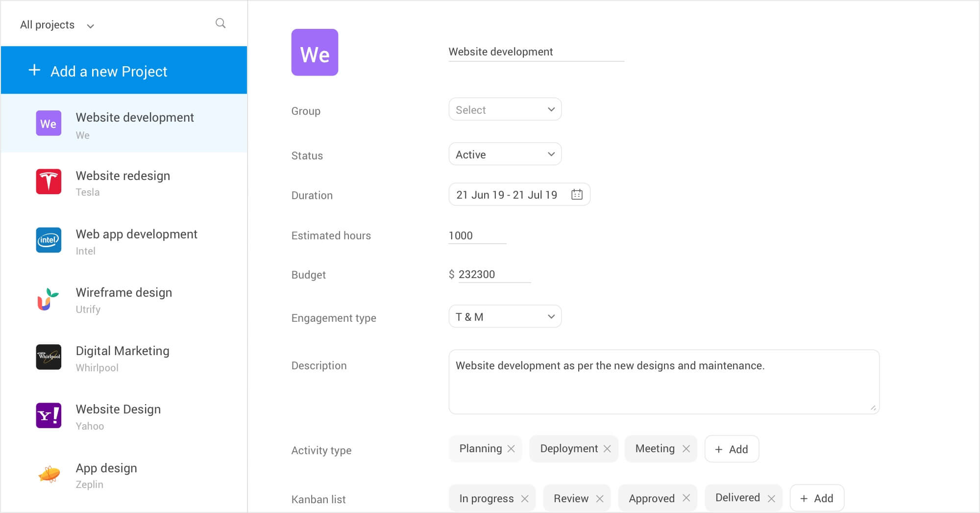Open the Duration date range picker
980x513 pixels.
(519, 195)
